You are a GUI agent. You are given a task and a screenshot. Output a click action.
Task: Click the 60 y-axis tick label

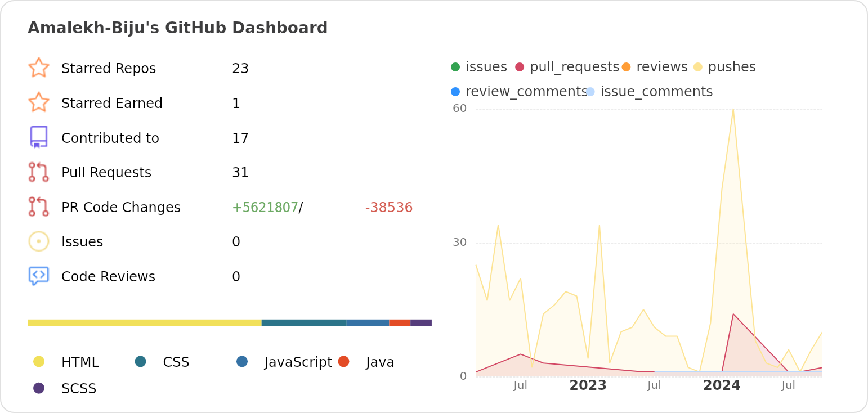click(460, 108)
